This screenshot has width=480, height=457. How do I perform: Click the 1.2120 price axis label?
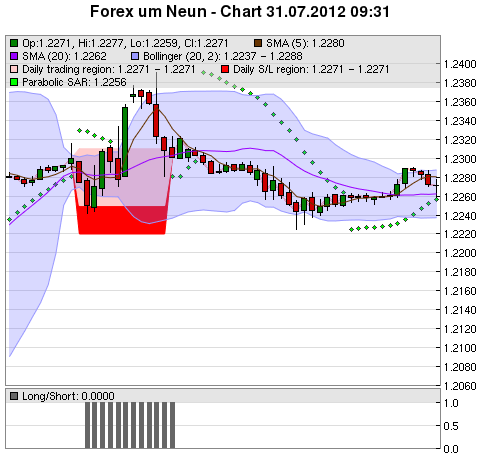click(460, 329)
